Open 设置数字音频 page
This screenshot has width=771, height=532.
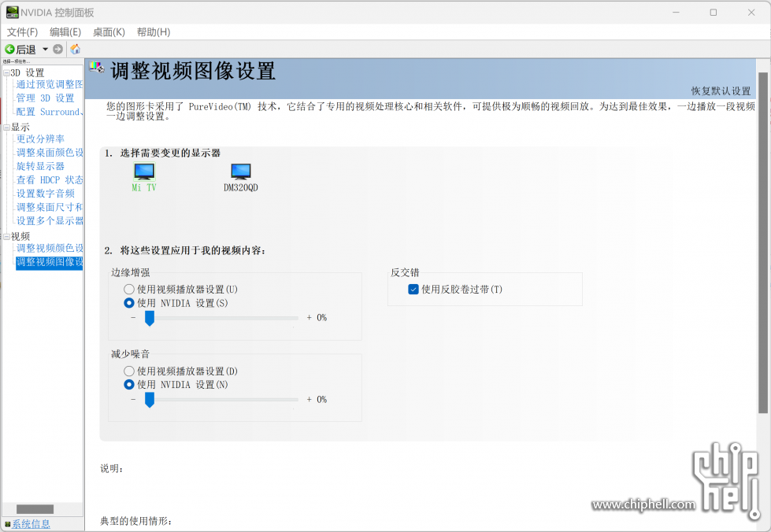pos(45,194)
